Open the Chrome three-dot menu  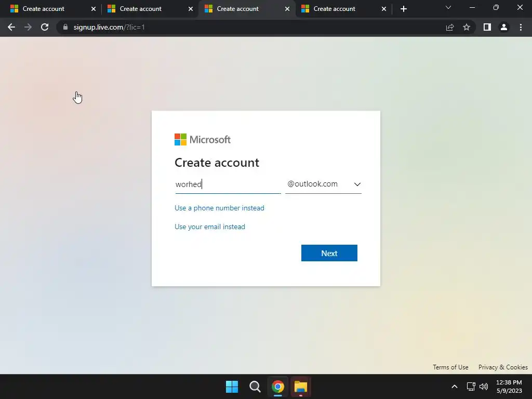tap(521, 27)
